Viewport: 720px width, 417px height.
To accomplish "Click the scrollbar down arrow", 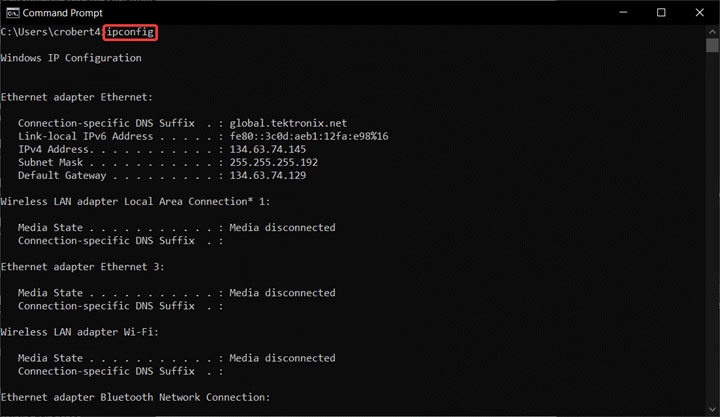I will click(712, 409).
